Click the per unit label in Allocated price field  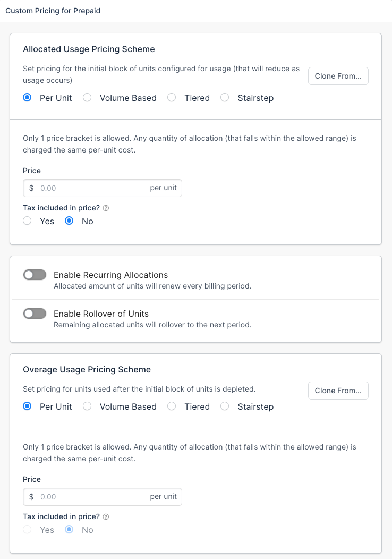coord(163,188)
